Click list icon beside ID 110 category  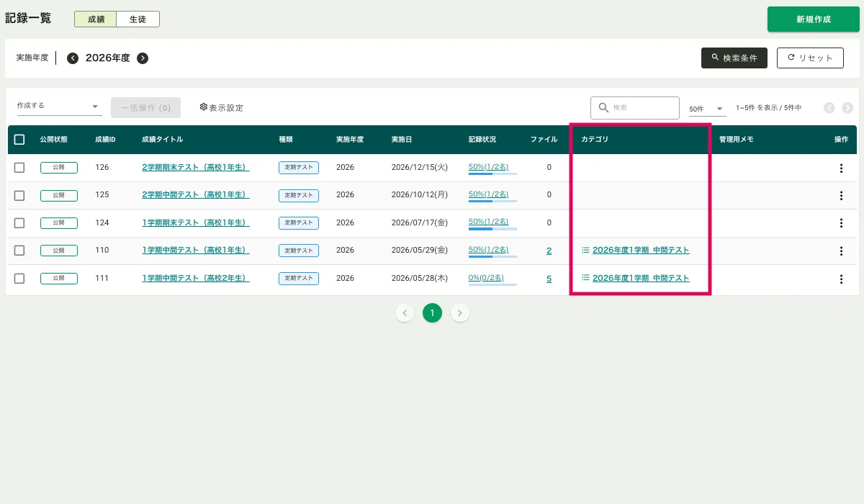pyautogui.click(x=585, y=251)
